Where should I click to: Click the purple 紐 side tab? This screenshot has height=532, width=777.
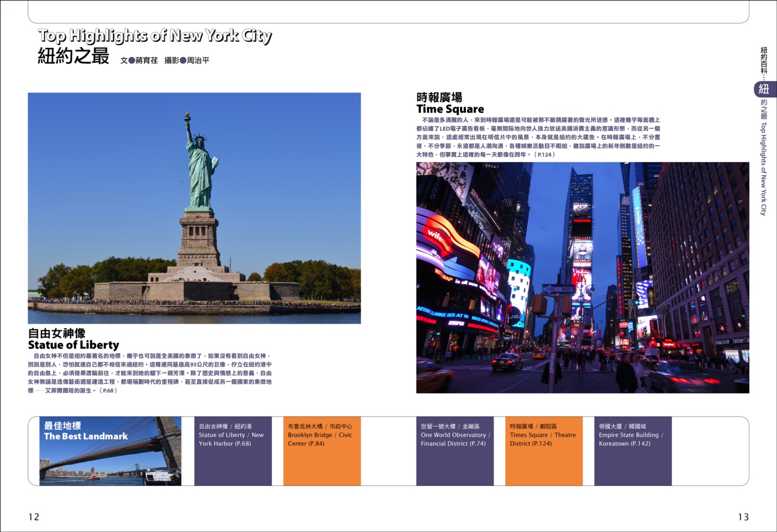tap(764, 89)
